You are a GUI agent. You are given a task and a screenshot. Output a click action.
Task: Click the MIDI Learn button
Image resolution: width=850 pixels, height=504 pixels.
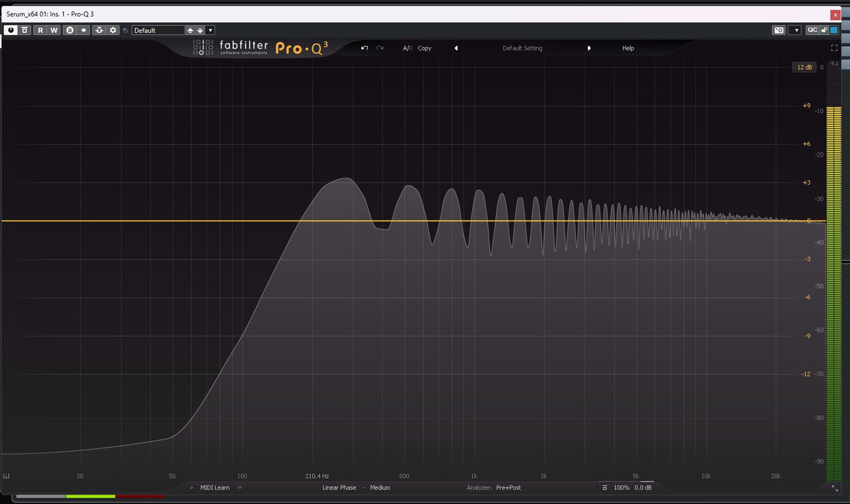[x=214, y=488]
